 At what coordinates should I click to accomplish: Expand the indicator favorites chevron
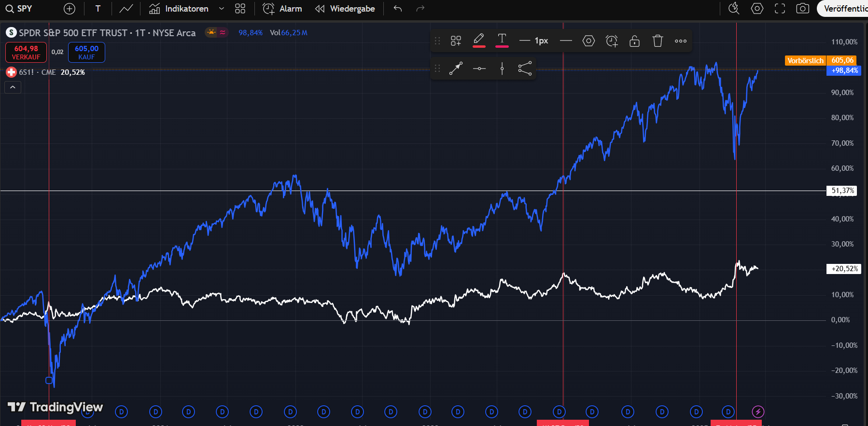222,9
